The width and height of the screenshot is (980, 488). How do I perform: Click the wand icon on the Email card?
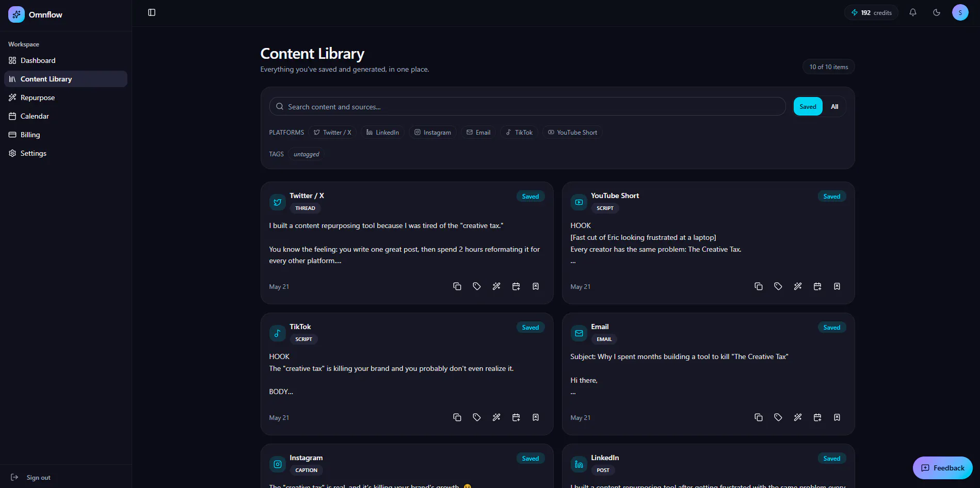(x=798, y=417)
